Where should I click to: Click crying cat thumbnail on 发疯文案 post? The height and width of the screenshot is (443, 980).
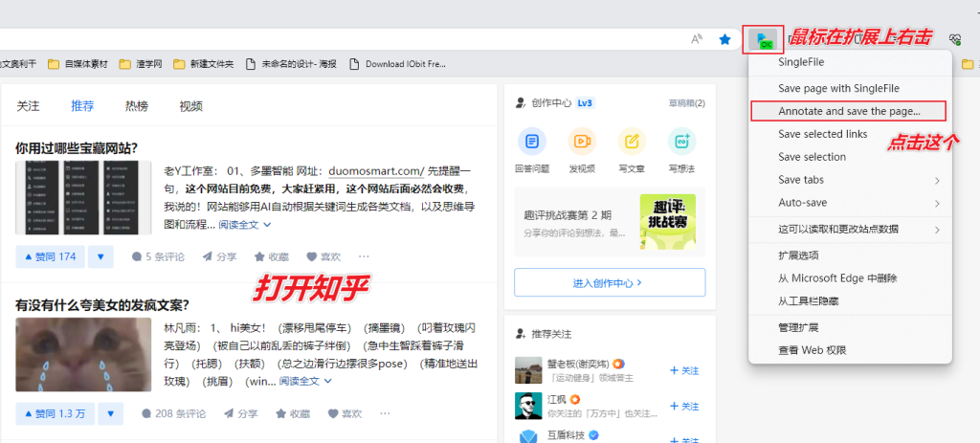coord(83,355)
